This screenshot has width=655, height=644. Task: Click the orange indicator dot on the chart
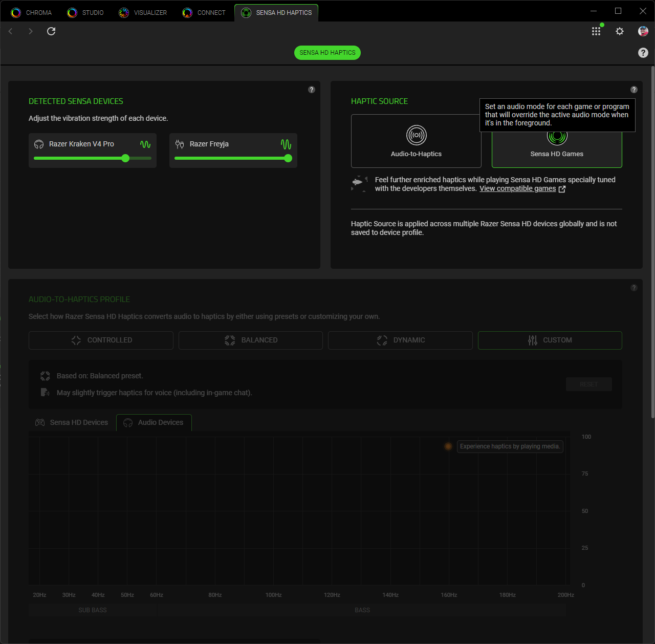pos(448,446)
